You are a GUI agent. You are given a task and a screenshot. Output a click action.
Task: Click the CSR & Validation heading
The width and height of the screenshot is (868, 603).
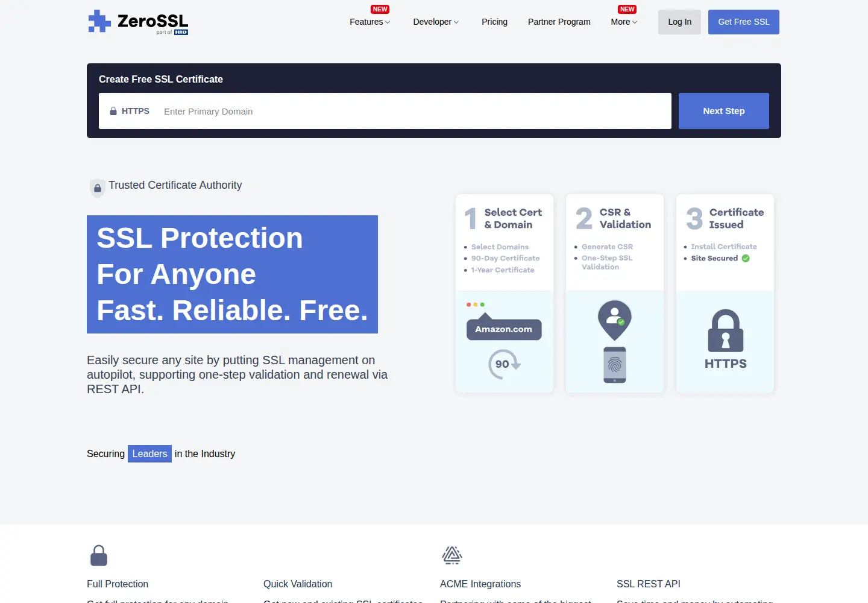pos(625,218)
